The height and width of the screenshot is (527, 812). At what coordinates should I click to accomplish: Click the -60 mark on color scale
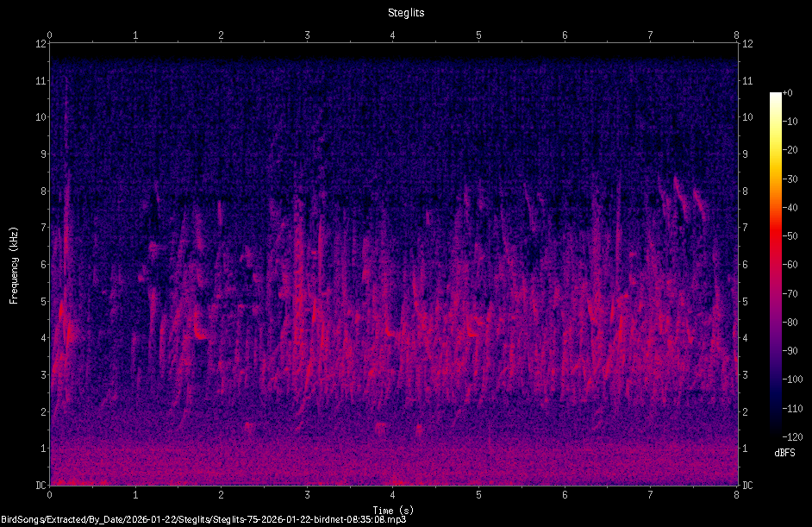point(790,265)
